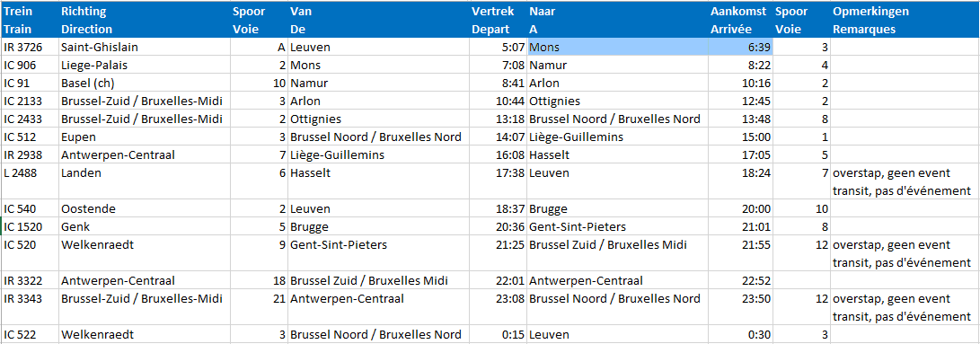Select the L 2488 train cell
Image resolution: width=980 pixels, height=344 pixels.
[30, 182]
